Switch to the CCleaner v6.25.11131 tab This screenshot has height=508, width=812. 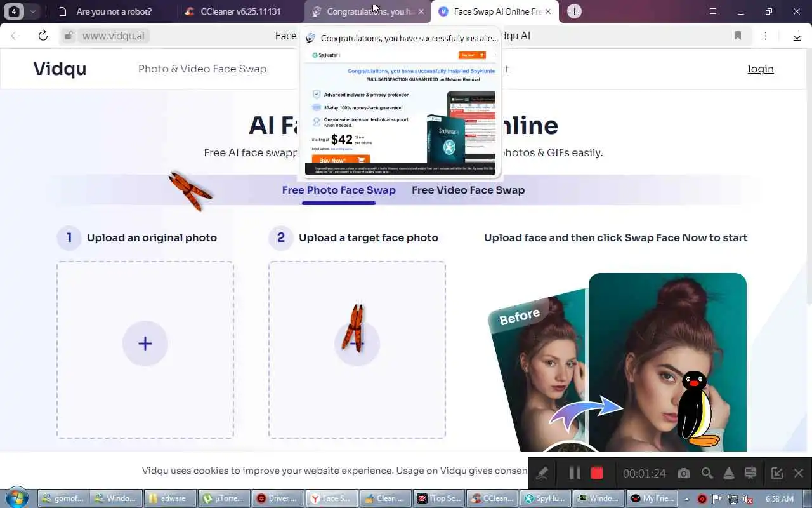tap(240, 11)
